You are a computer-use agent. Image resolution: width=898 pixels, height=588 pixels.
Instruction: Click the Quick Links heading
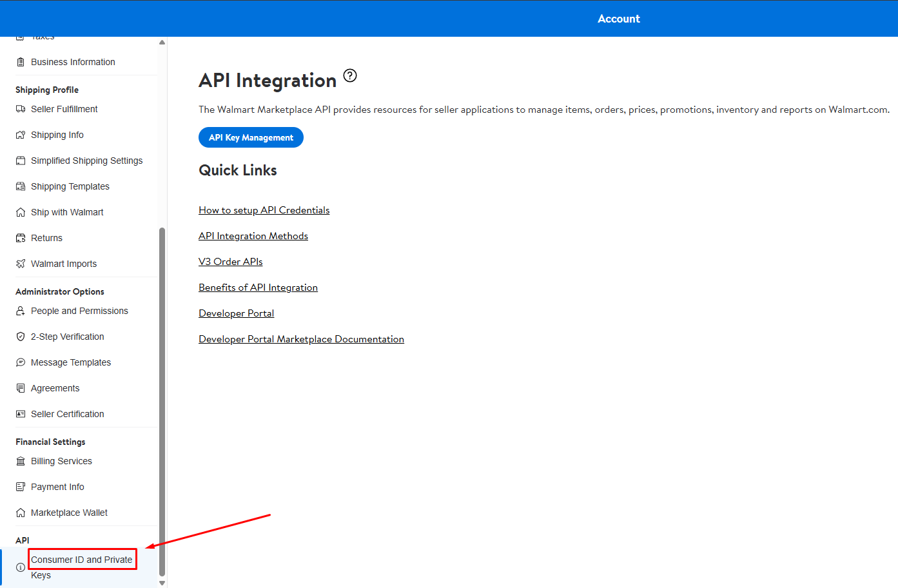tap(238, 170)
